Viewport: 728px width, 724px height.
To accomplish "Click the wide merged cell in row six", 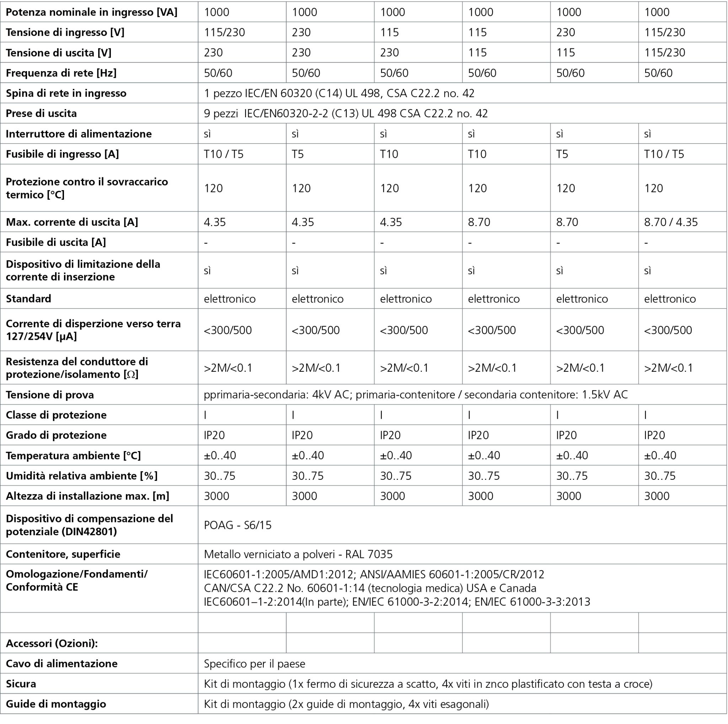I will pyautogui.click(x=462, y=113).
